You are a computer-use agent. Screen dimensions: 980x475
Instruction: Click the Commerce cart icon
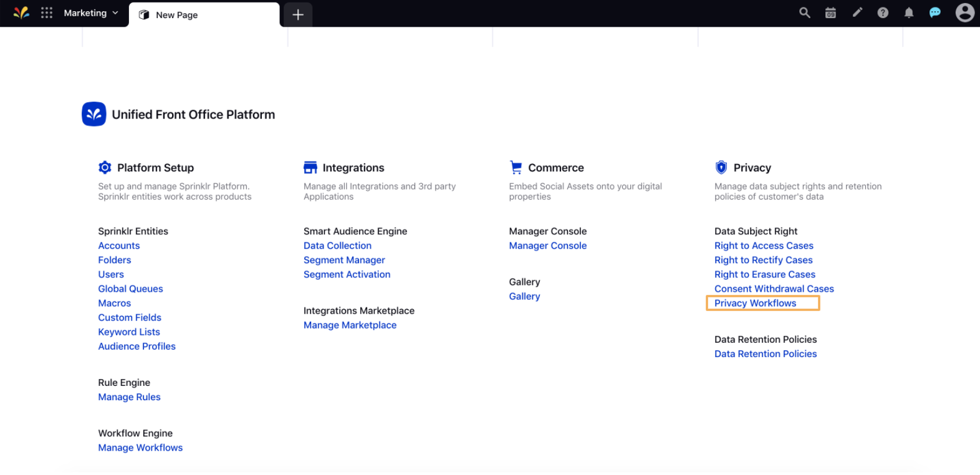[x=516, y=167]
